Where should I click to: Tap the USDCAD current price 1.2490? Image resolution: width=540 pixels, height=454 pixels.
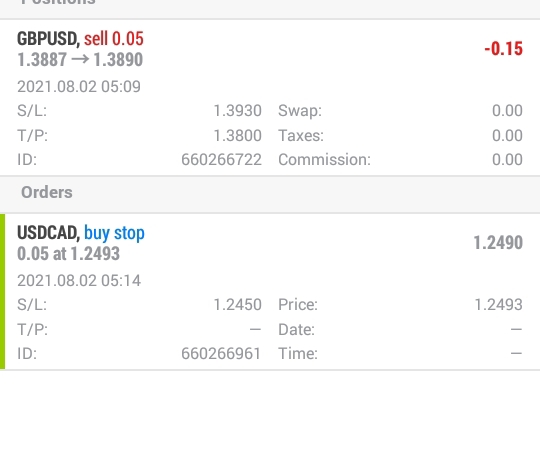[x=498, y=243]
